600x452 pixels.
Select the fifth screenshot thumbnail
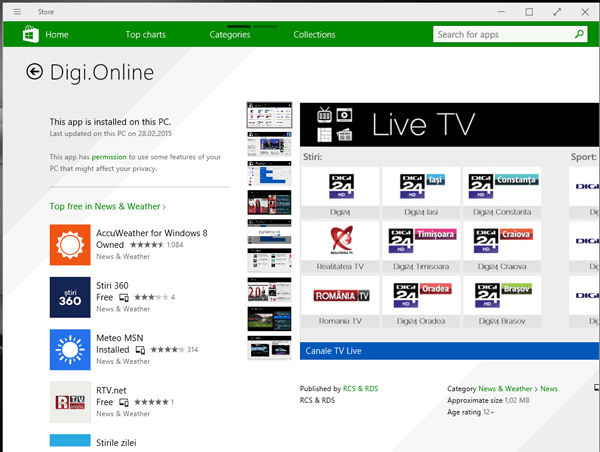pyautogui.click(x=269, y=232)
